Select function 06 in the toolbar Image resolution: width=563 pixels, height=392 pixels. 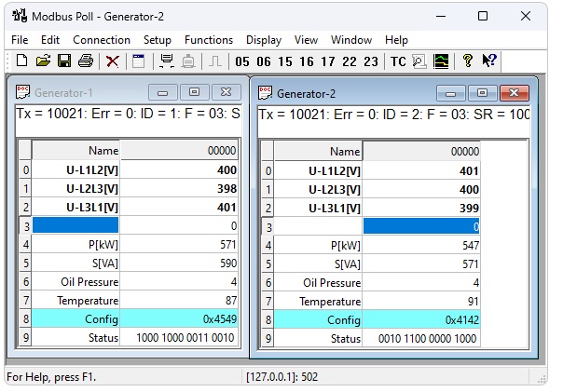coord(264,61)
